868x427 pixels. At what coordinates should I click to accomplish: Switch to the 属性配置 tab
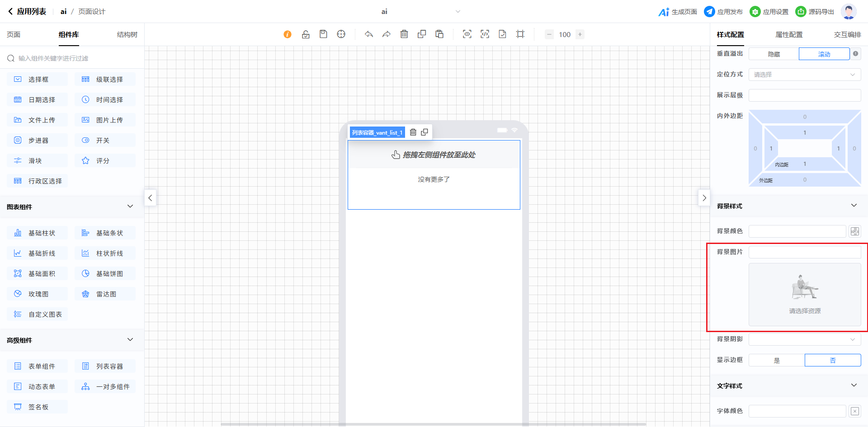(789, 35)
